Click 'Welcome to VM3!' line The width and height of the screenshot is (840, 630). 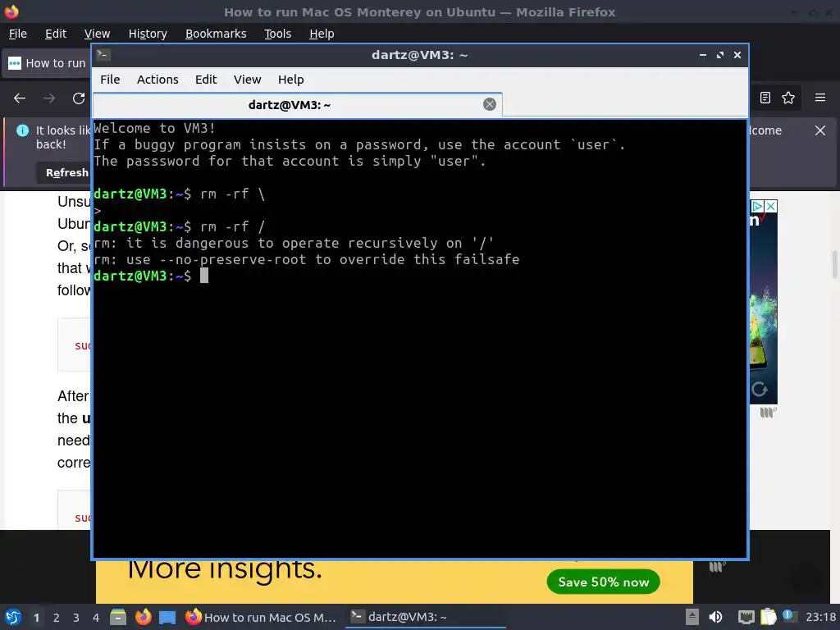[x=154, y=128]
